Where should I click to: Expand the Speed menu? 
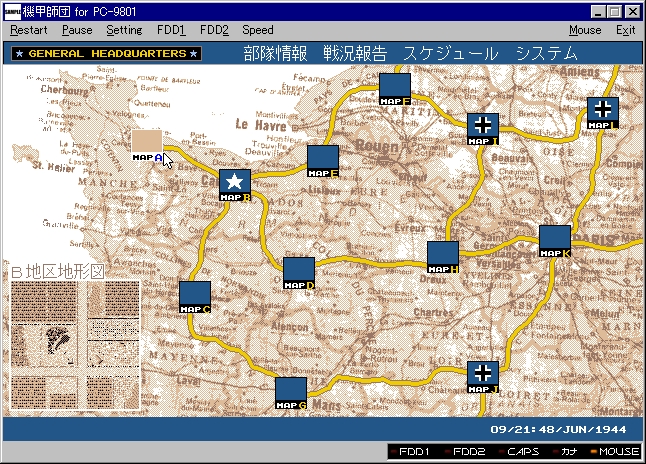point(257,30)
